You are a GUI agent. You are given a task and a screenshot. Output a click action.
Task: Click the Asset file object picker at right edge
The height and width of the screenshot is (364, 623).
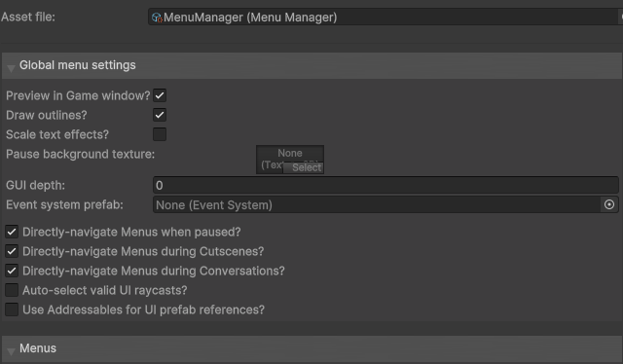(x=621, y=17)
